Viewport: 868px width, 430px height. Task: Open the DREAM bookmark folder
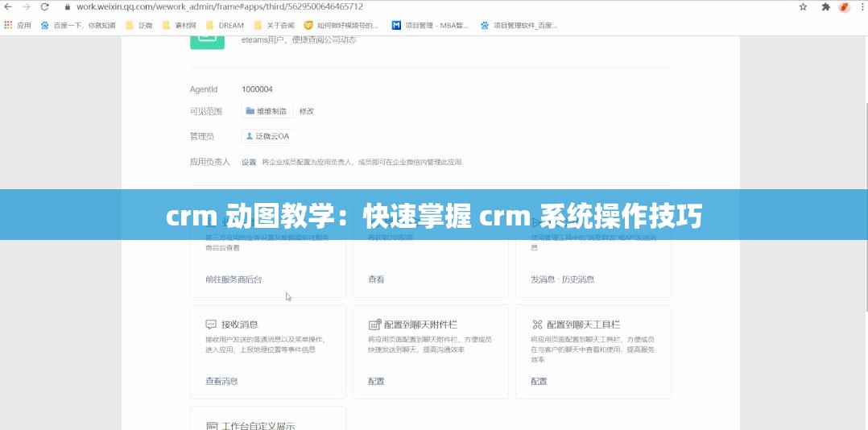click(x=225, y=26)
